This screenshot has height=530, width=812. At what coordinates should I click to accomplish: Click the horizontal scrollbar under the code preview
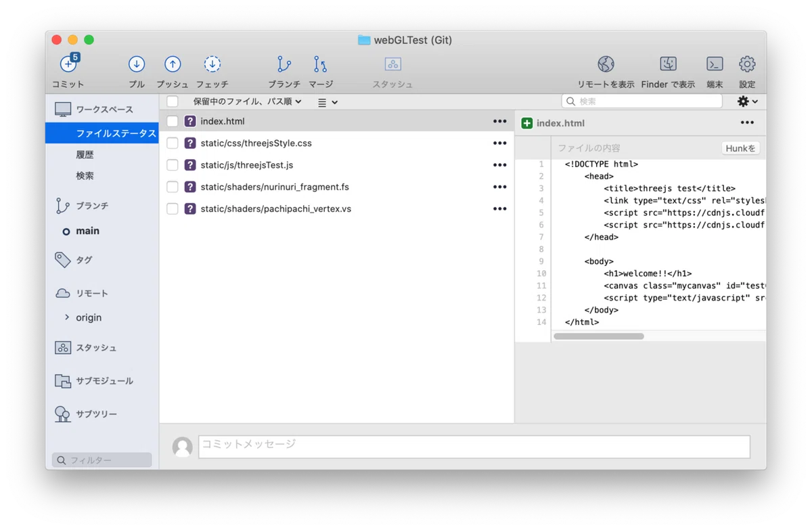(599, 336)
